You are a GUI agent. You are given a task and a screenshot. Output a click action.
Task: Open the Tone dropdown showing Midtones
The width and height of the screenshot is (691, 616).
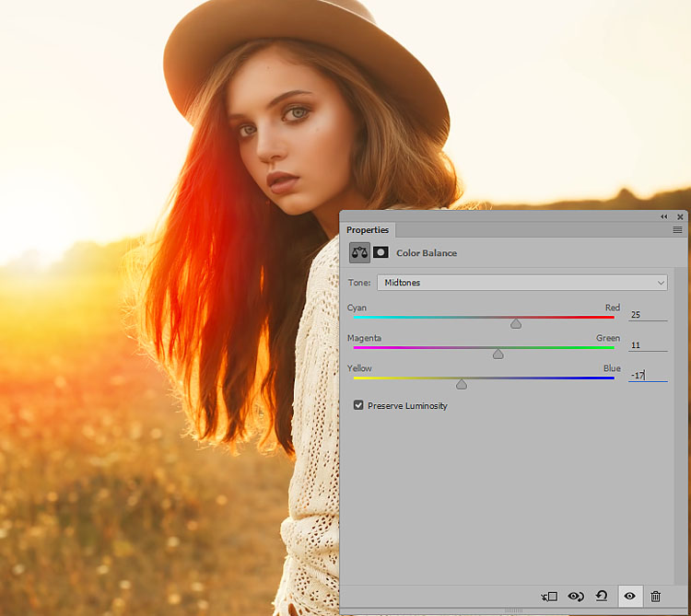pyautogui.click(x=522, y=283)
